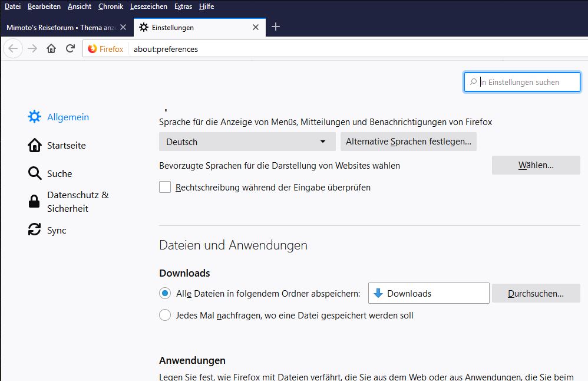Click the Firefox identity icon in address bar
This screenshot has height=381, width=588.
(93, 49)
